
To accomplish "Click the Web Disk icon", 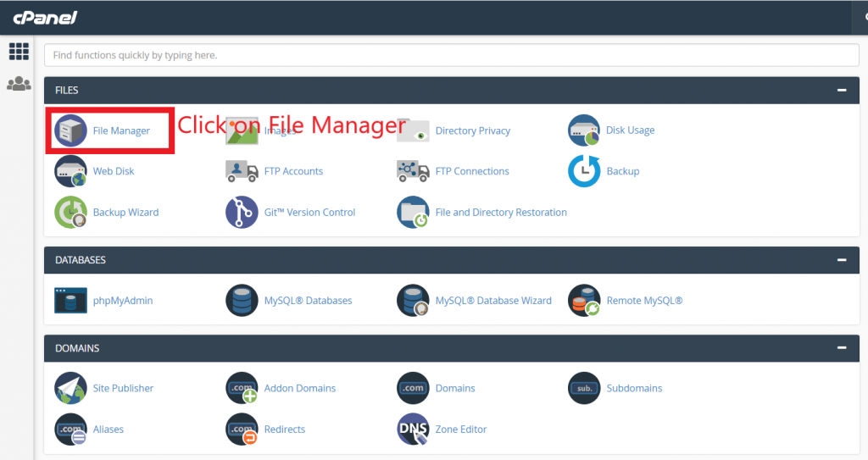I will click(71, 171).
